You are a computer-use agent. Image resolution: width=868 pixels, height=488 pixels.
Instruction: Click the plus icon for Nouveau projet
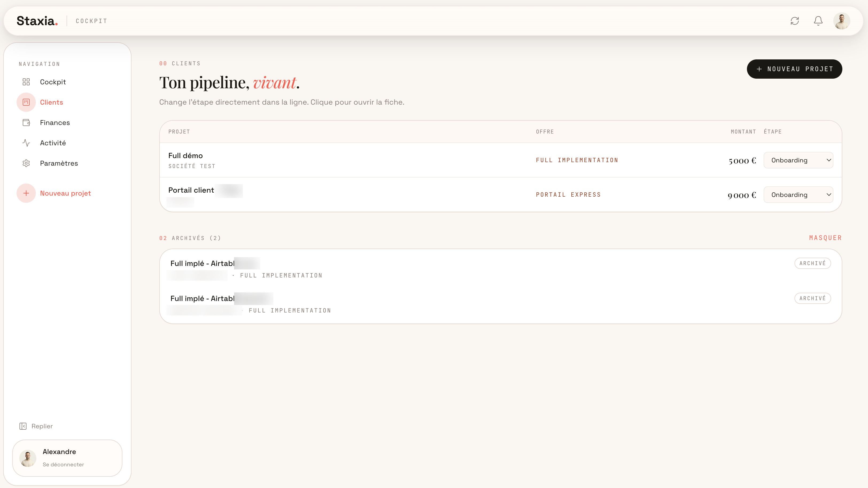(x=26, y=193)
